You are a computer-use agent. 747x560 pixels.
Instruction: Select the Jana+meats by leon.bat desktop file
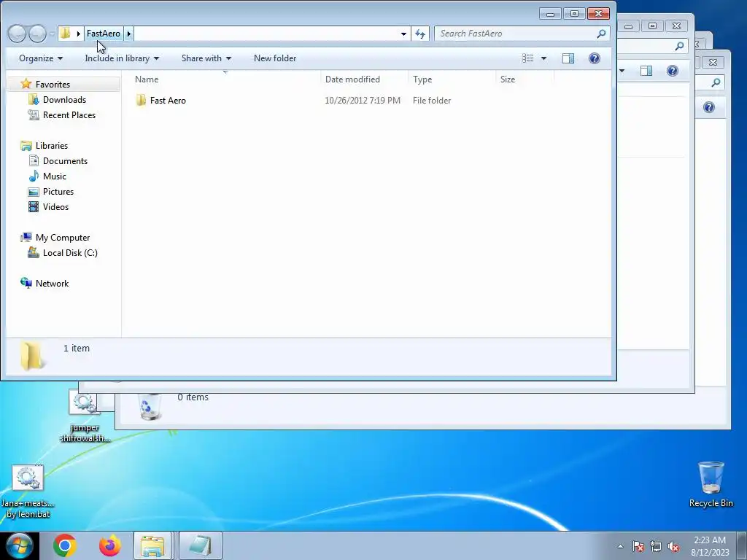(x=28, y=492)
